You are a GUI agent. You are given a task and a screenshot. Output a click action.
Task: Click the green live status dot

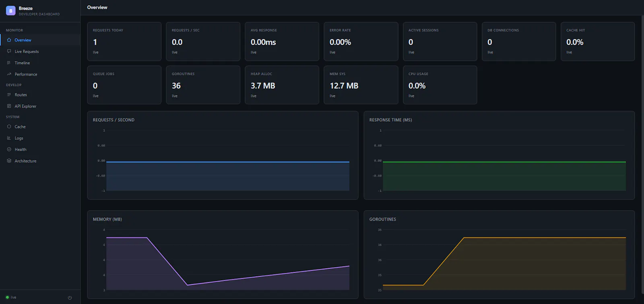click(x=7, y=298)
